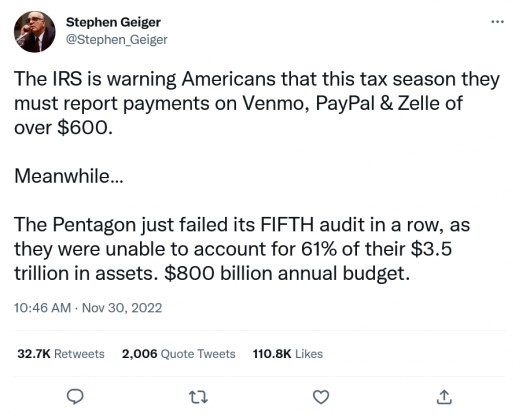519x417 pixels.
Task: Click the $800 billion annual budget text
Action: click(x=287, y=273)
